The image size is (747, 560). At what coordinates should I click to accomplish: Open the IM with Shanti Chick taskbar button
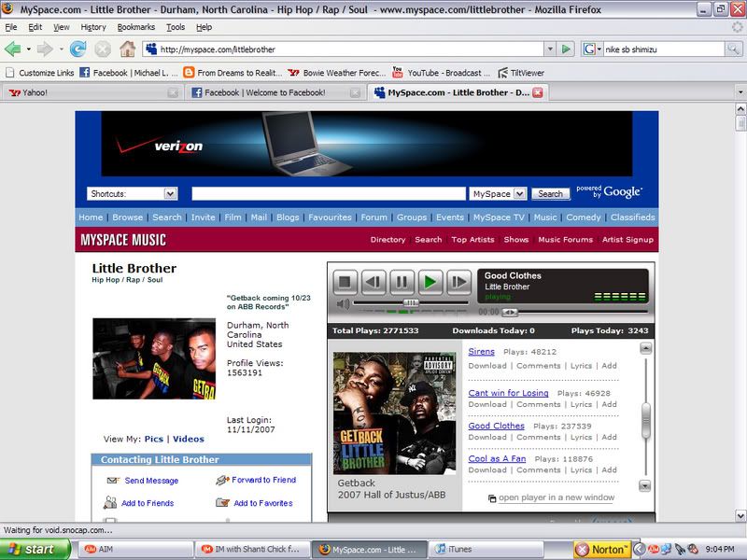pos(252,549)
